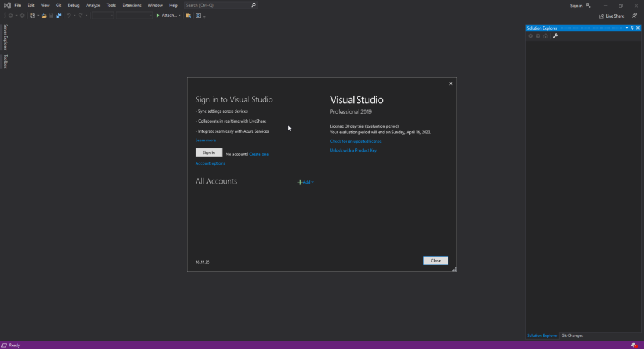Click Solution Explorer Properties wrench icon
Image resolution: width=644 pixels, height=349 pixels.
click(x=555, y=36)
